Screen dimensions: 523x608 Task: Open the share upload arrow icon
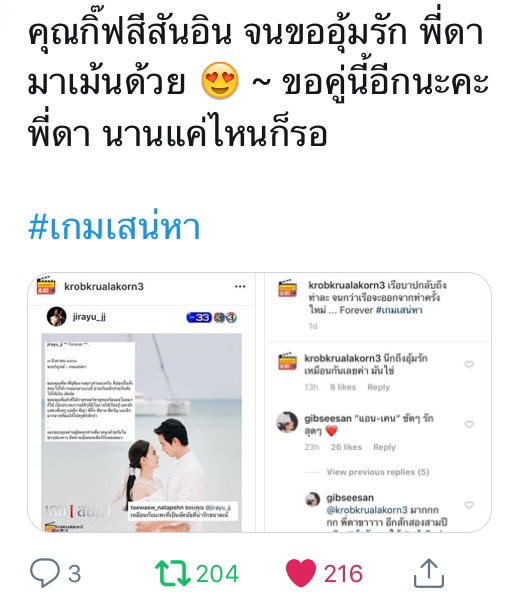tap(429, 573)
